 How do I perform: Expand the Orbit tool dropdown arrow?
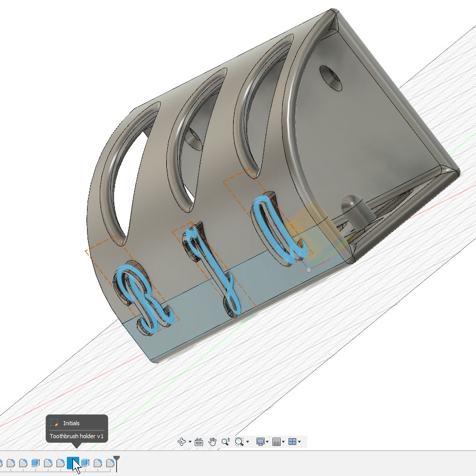190,442
